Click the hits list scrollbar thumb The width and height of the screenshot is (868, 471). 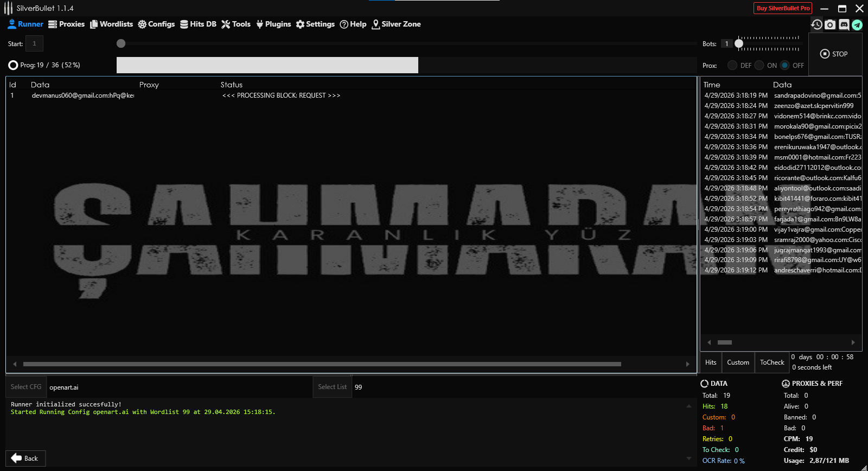[725, 342]
